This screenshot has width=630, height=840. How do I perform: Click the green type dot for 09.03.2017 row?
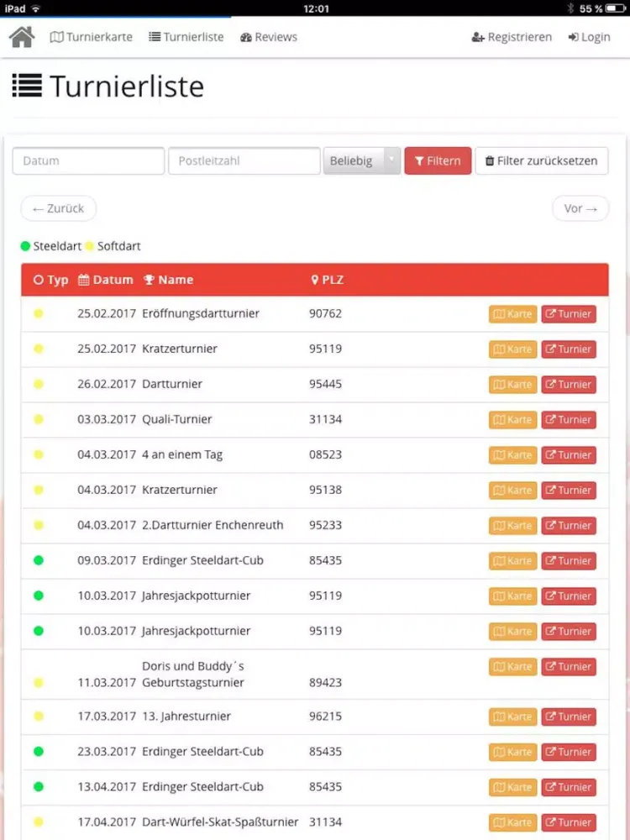38,560
